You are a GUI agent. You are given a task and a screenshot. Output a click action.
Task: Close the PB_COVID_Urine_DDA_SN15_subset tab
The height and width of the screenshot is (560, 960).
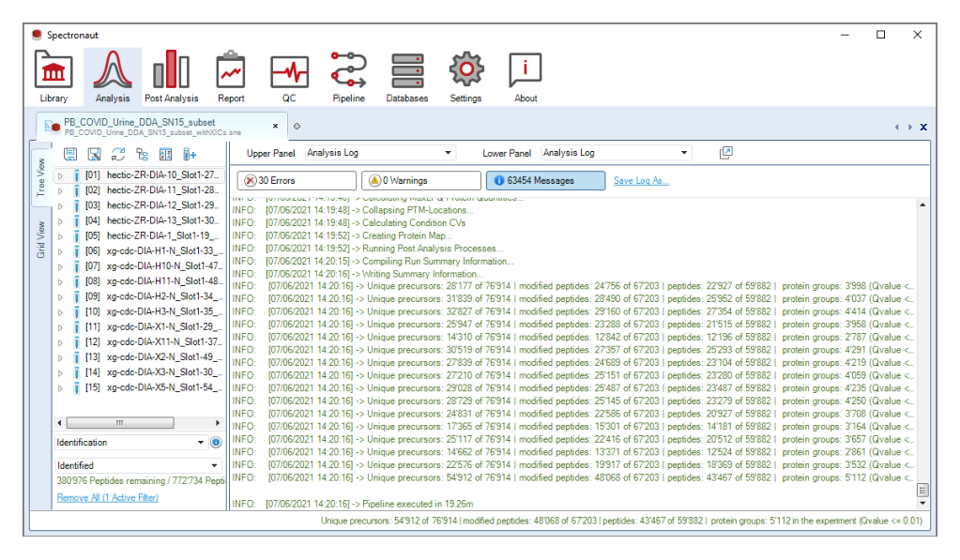pos(276,126)
